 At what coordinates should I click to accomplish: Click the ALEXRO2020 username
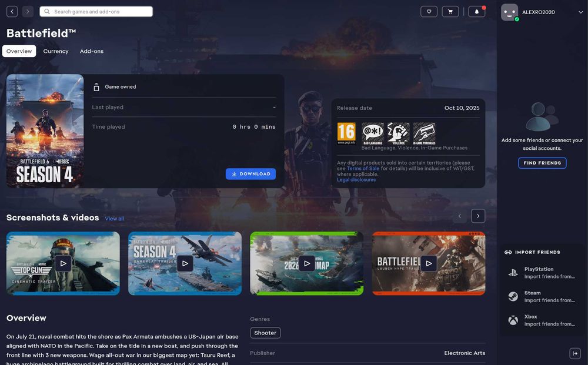coord(539,12)
